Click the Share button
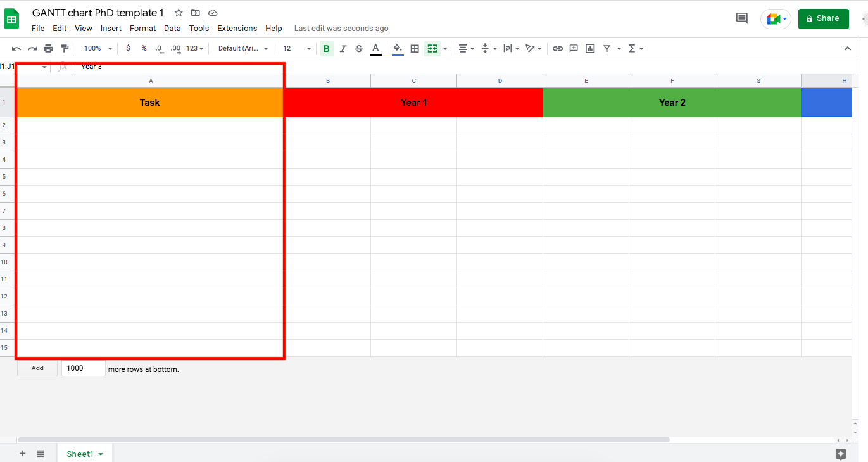Screen dimensions: 868x462 click(823, 18)
